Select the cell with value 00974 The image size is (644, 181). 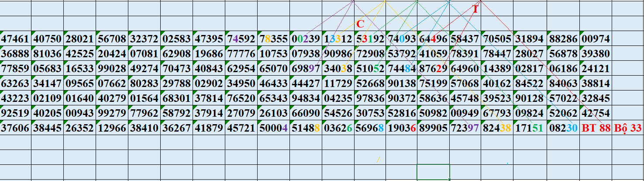point(596,39)
